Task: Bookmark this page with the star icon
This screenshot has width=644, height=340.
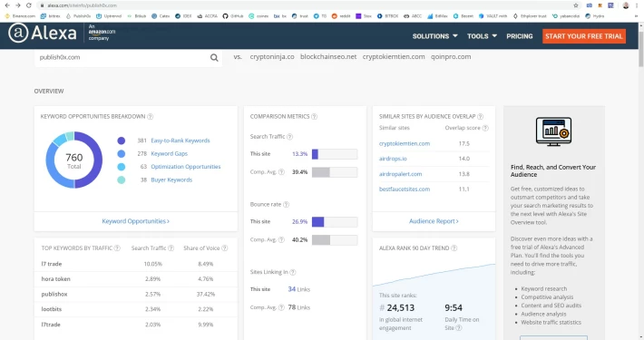Action: pyautogui.click(x=576, y=5)
